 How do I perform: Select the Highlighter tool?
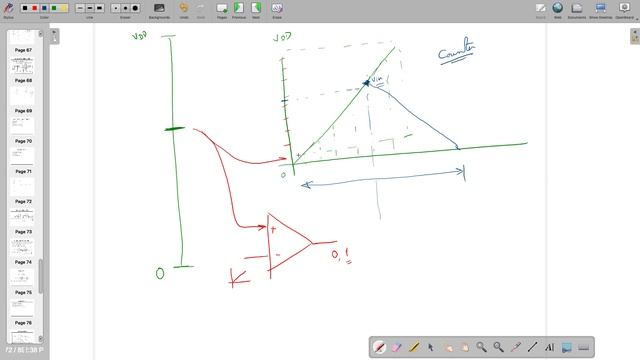413,347
